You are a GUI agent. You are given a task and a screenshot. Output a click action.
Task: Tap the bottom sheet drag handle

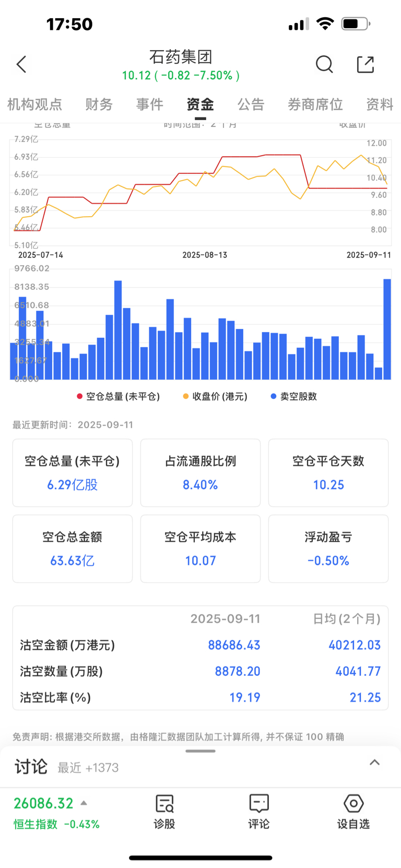(x=200, y=751)
